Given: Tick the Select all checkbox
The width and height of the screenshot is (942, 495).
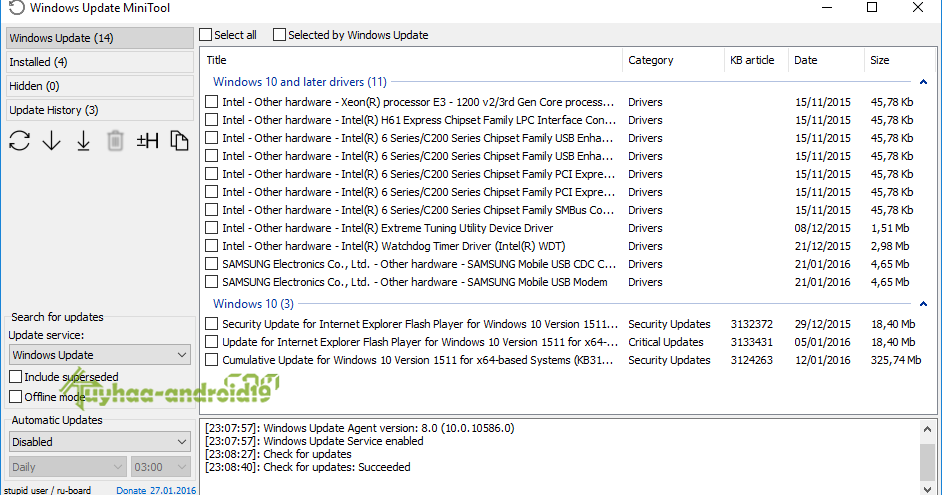Looking at the screenshot, I should [x=205, y=35].
